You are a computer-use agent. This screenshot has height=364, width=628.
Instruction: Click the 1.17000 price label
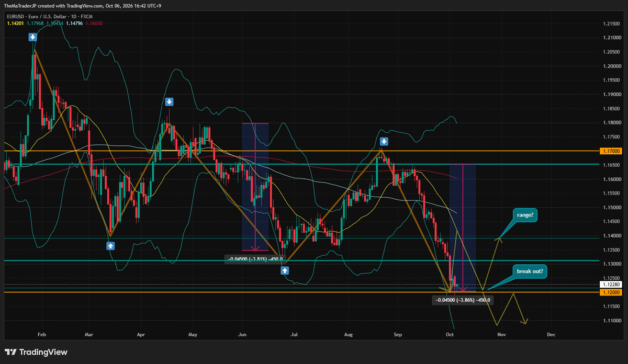tap(610, 151)
